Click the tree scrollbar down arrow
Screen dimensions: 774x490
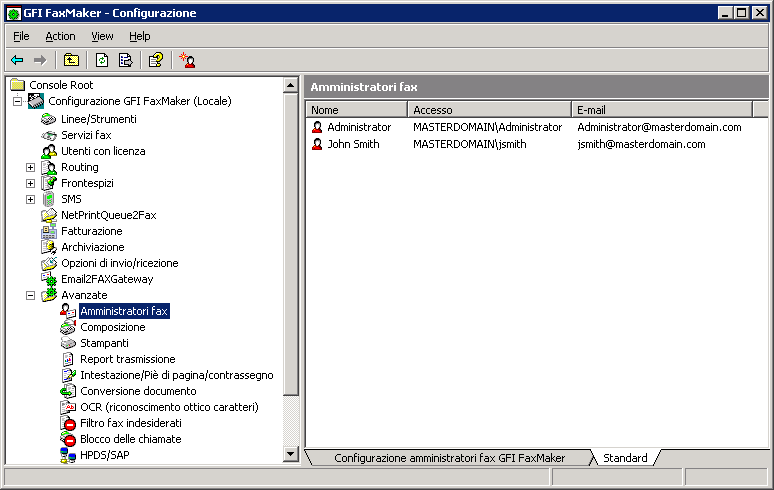(x=291, y=454)
